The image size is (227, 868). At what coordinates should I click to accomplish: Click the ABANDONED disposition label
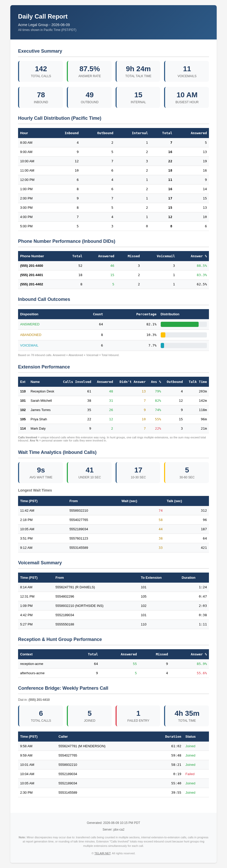pos(31,335)
